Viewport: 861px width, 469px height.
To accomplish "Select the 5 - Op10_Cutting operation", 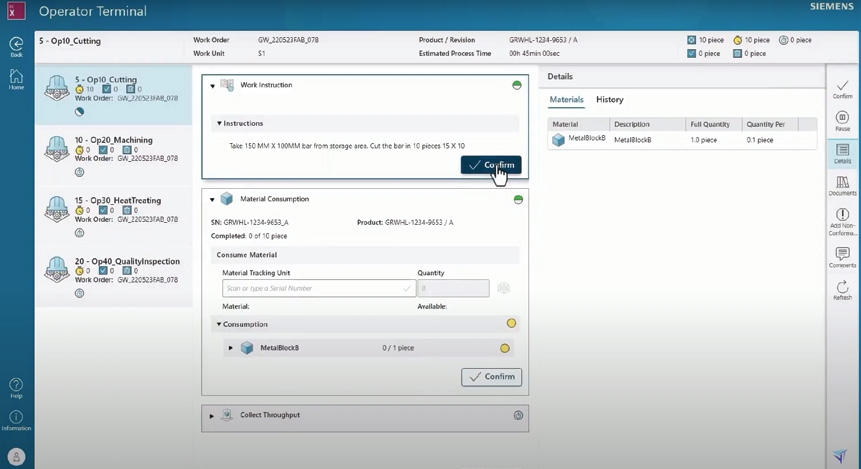I will pos(113,95).
